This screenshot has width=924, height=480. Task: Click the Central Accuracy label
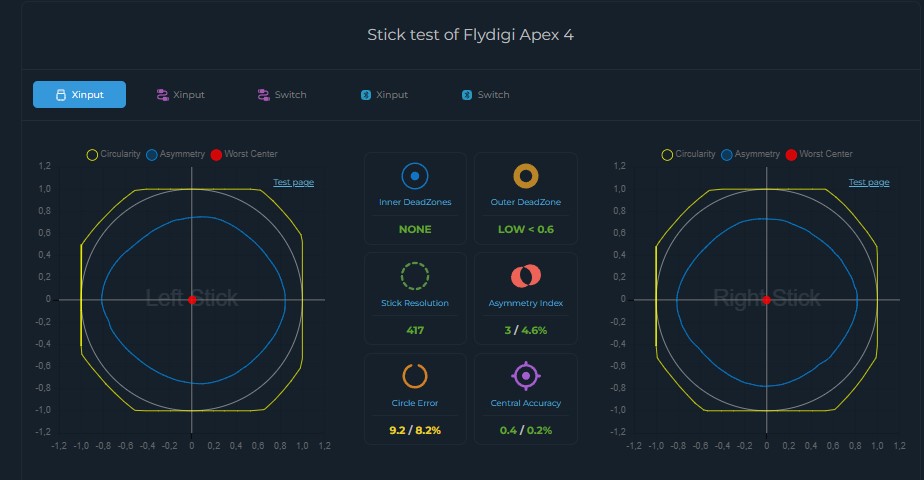pos(526,403)
